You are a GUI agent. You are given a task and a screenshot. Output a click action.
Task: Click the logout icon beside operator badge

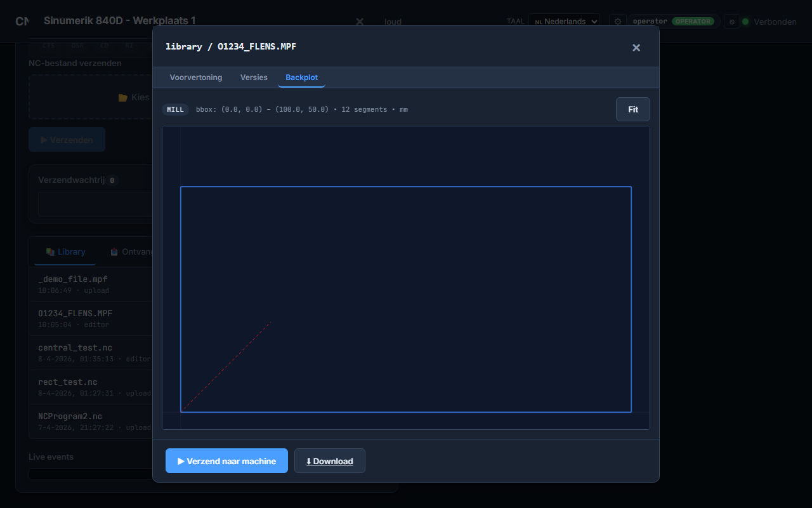click(731, 22)
